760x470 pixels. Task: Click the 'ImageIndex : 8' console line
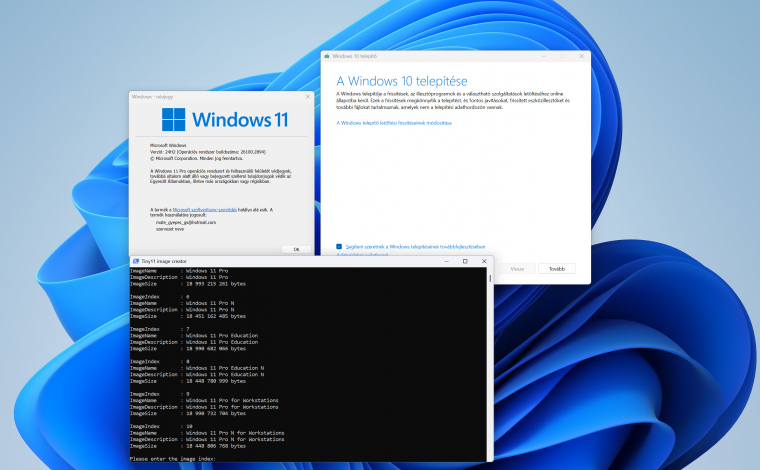click(x=160, y=361)
